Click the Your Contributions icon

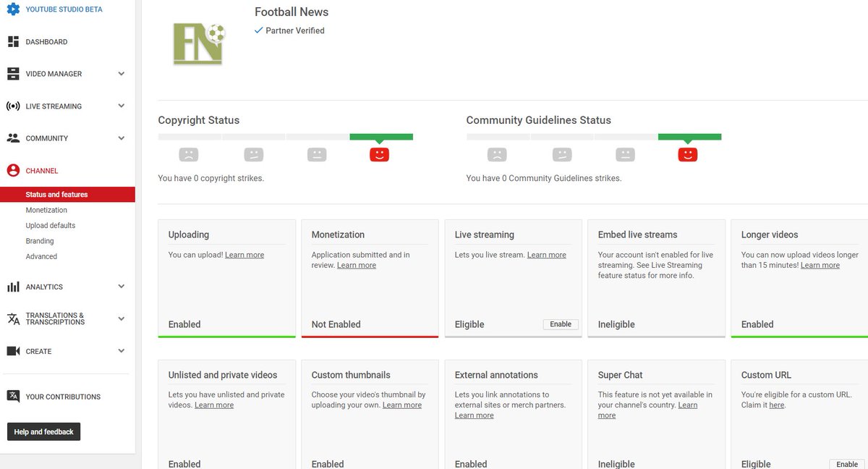point(13,396)
